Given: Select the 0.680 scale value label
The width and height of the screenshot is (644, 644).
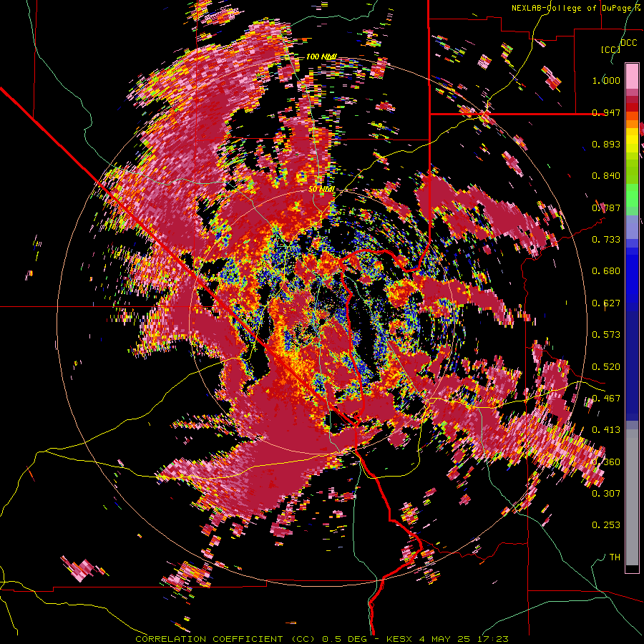Looking at the screenshot, I should 606,271.
